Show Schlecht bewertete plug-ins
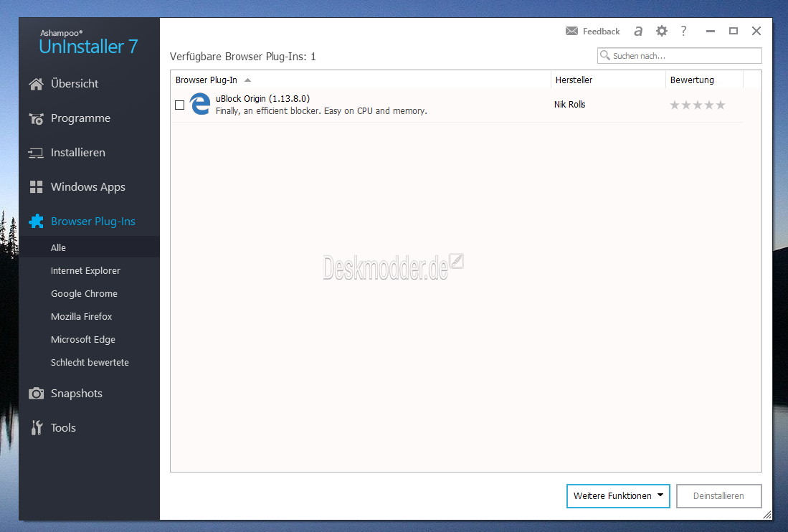The width and height of the screenshot is (788, 532). [90, 363]
